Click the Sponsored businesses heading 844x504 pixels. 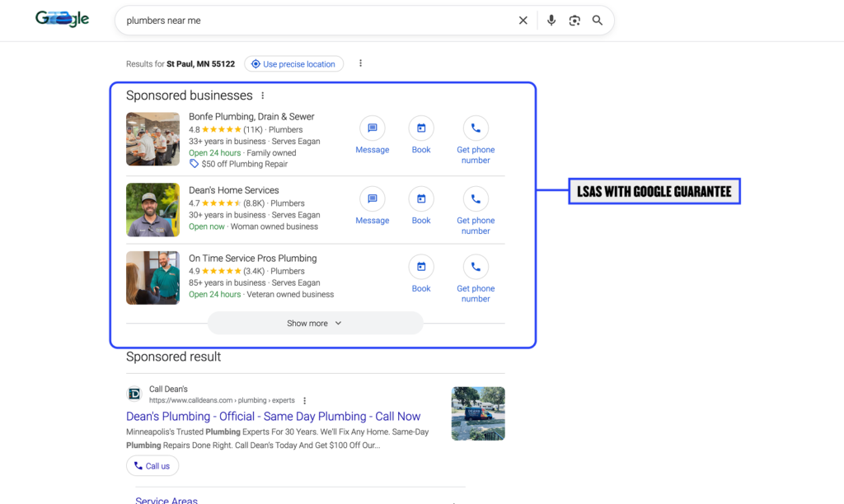pos(189,96)
